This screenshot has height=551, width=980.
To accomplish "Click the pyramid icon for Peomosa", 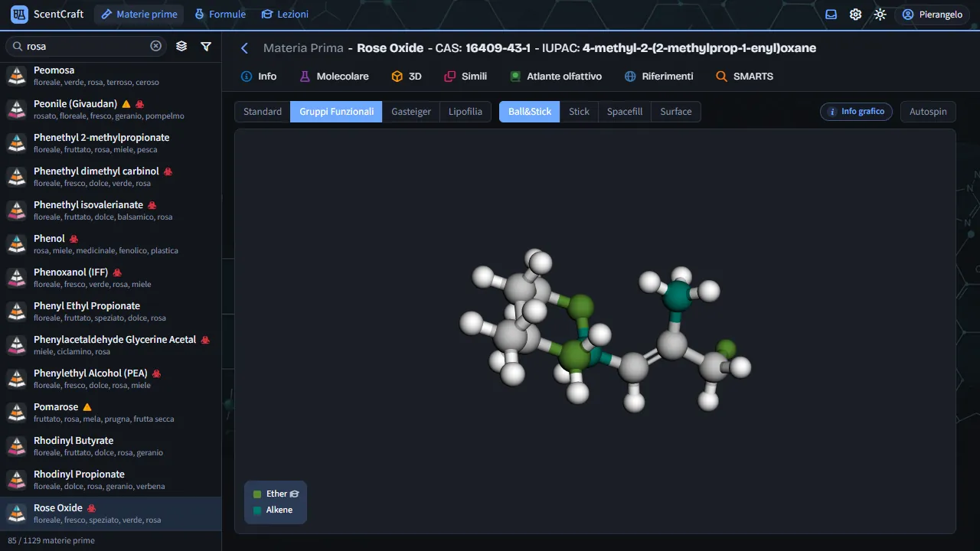I will 17,76.
